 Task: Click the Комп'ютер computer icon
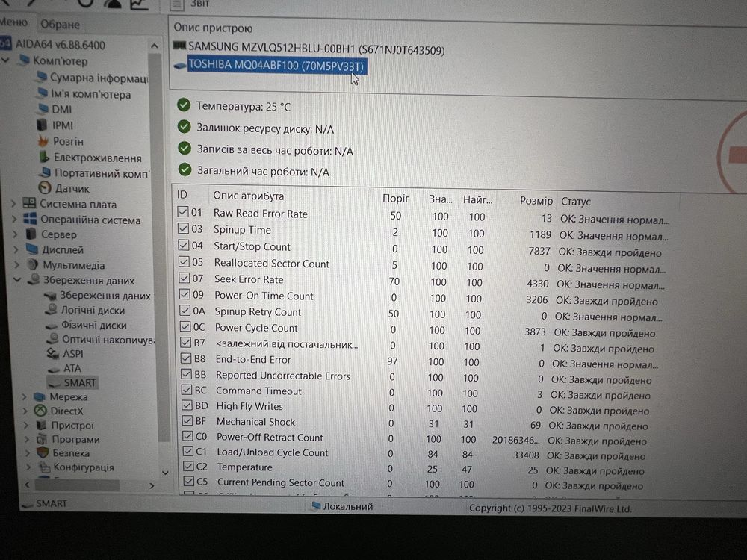25,60
